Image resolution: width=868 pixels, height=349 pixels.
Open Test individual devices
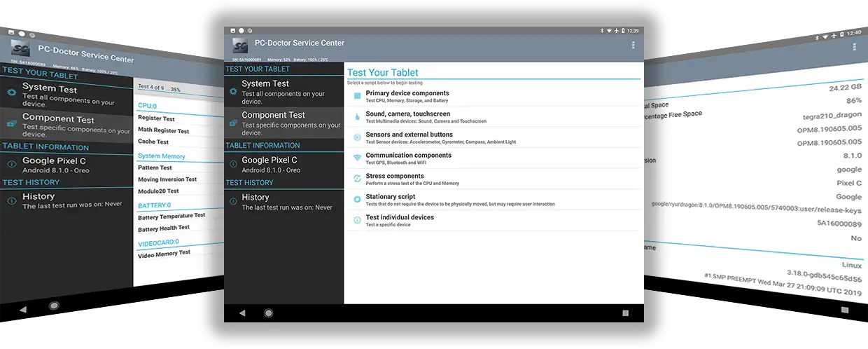coord(493,221)
